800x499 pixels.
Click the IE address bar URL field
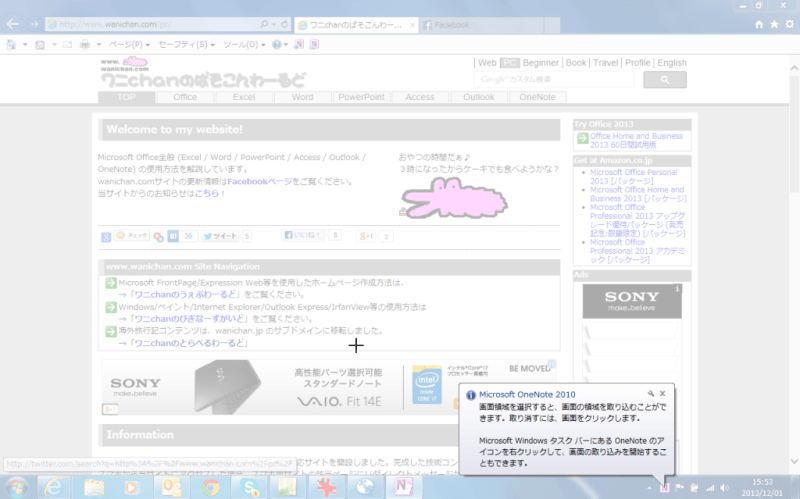click(x=153, y=24)
